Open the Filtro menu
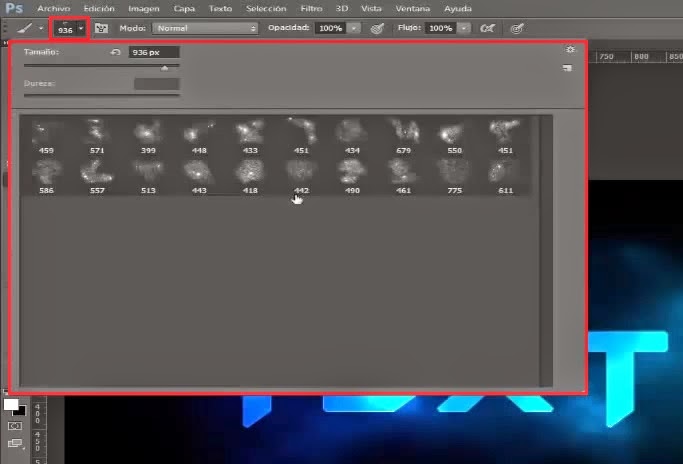The width and height of the screenshot is (683, 464). point(311,8)
